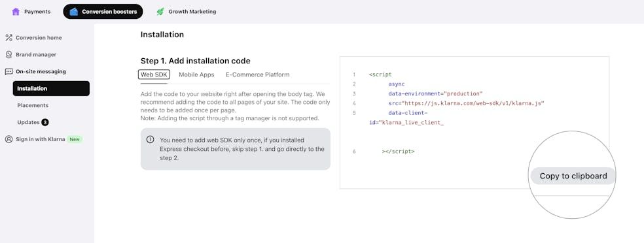Click the klarna.js src URL code line

coord(466,103)
